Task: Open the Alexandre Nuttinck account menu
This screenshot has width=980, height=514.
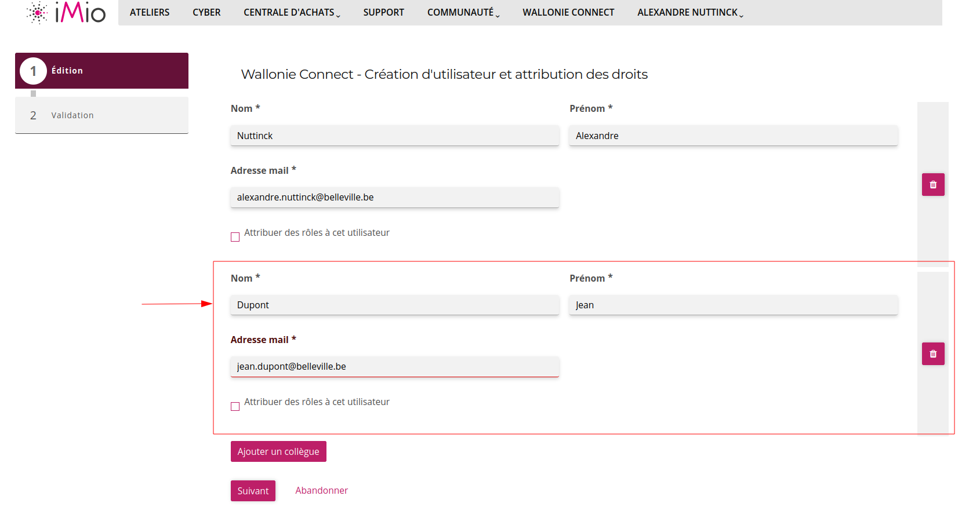Action: click(x=690, y=13)
